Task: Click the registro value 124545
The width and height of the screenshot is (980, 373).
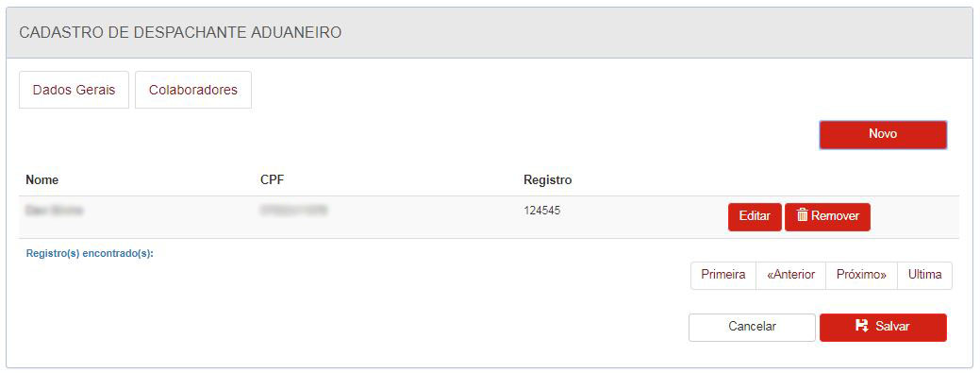Action: (x=541, y=211)
